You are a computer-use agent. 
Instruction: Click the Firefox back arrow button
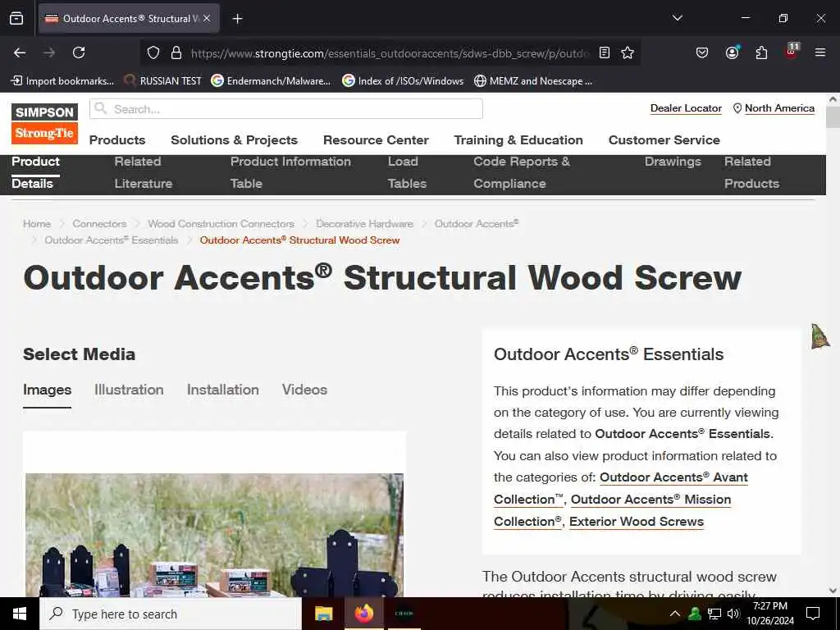coord(20,52)
